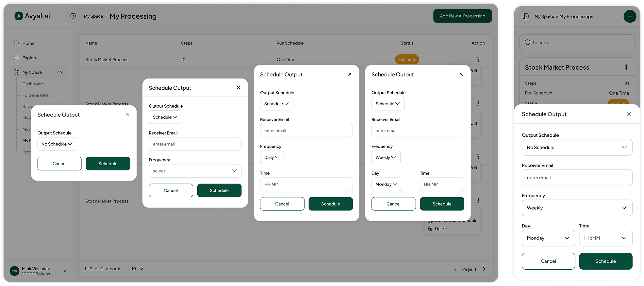Click the Search field in mobile panel
644x286 pixels.
[x=577, y=43]
